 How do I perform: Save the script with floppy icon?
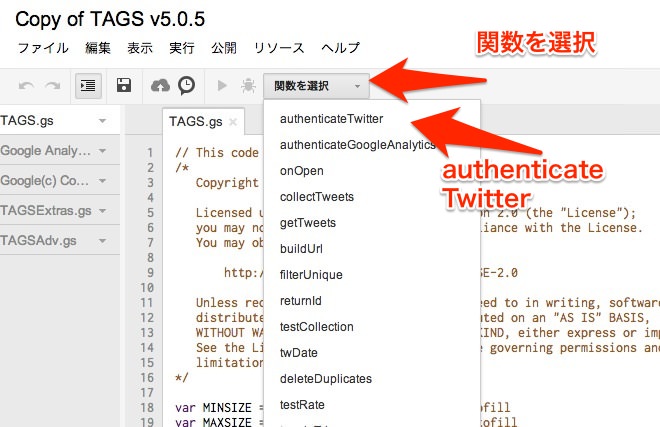124,85
